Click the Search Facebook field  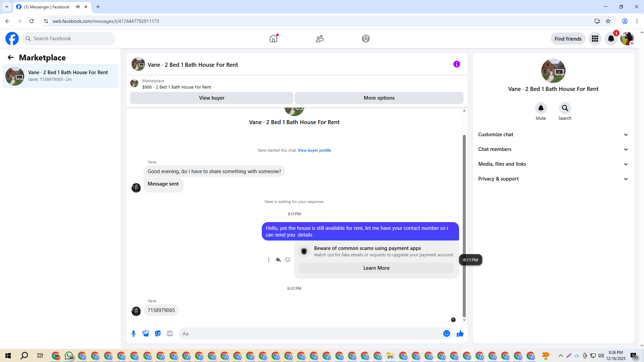[x=68, y=39]
